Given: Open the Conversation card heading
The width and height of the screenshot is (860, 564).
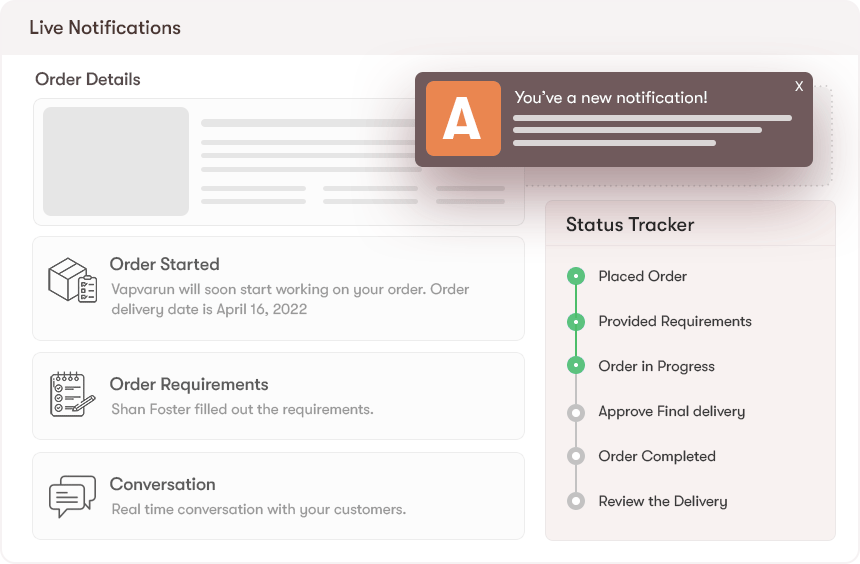Looking at the screenshot, I should 162,485.
